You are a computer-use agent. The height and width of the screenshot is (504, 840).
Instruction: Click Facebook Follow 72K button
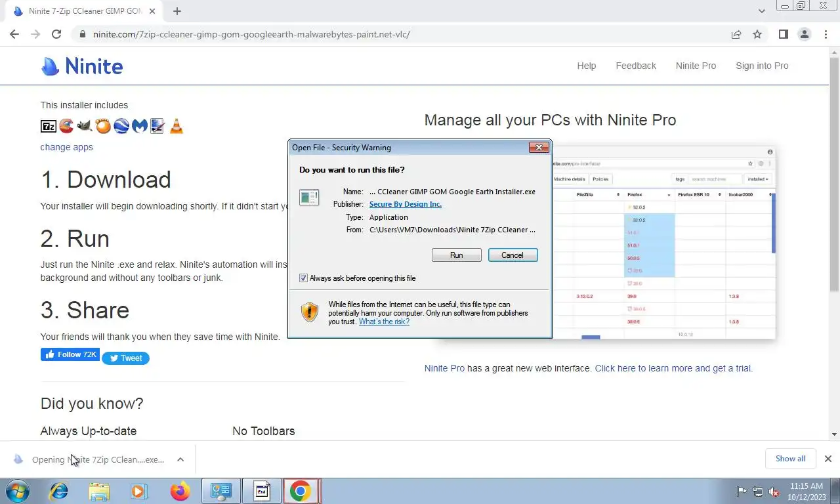point(70,354)
